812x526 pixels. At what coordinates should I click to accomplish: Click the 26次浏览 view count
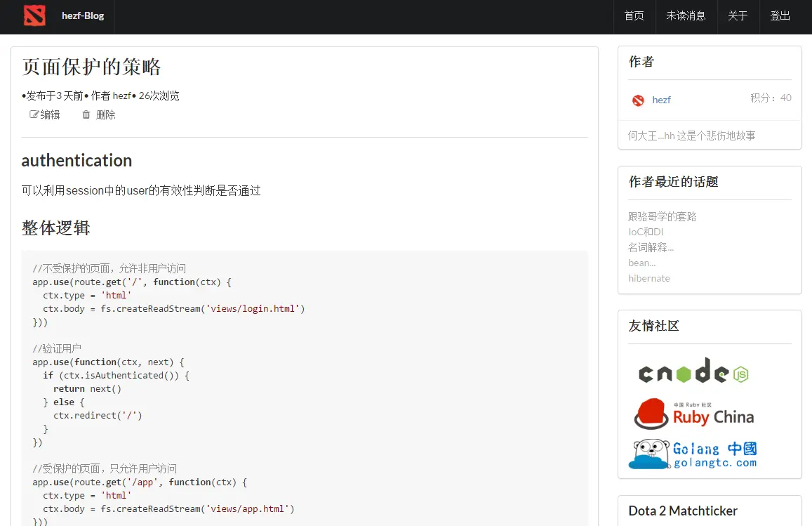[159, 96]
